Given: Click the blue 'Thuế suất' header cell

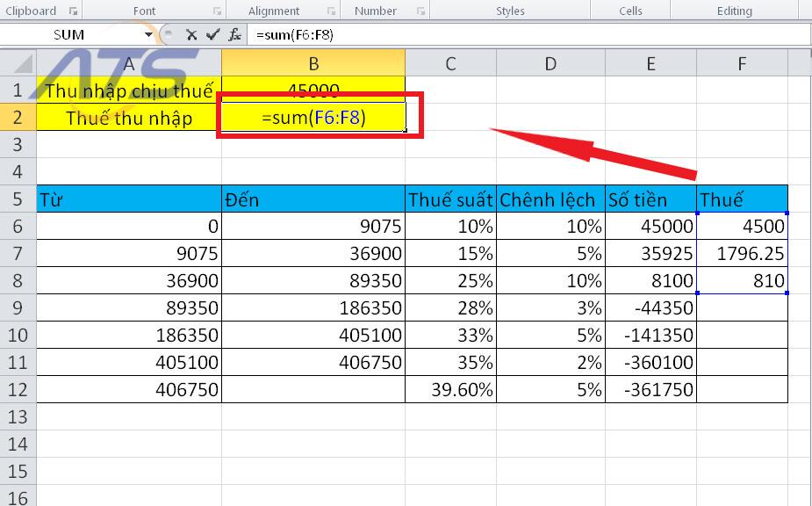Looking at the screenshot, I should tap(449, 199).
